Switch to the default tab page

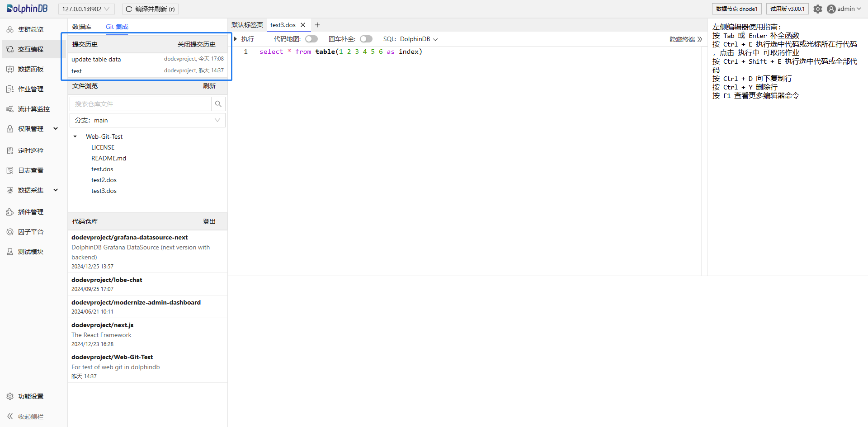247,25
